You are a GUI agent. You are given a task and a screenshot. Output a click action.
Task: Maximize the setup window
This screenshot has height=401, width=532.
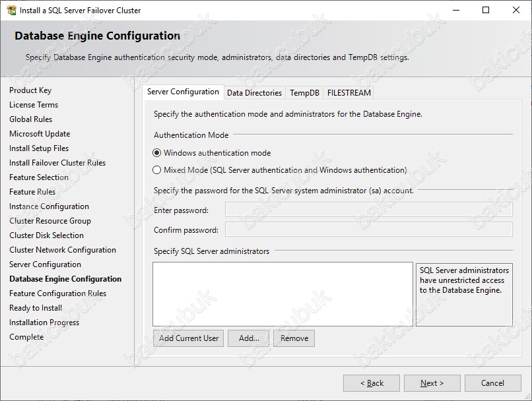click(486, 10)
